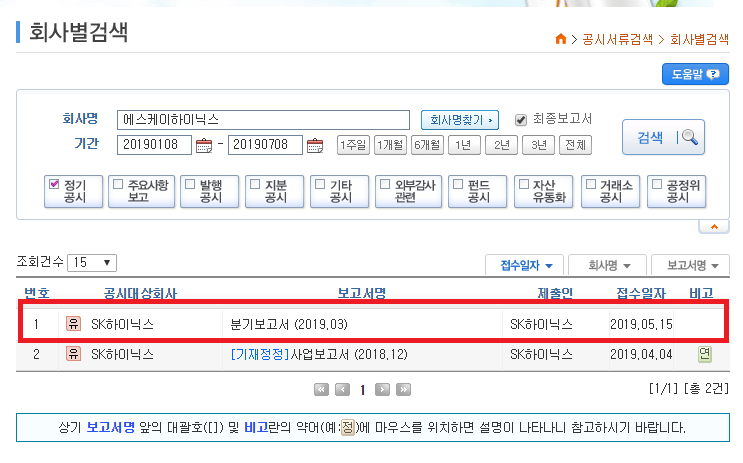Set period to 2년
The height and width of the screenshot is (463, 743).
pyautogui.click(x=502, y=145)
